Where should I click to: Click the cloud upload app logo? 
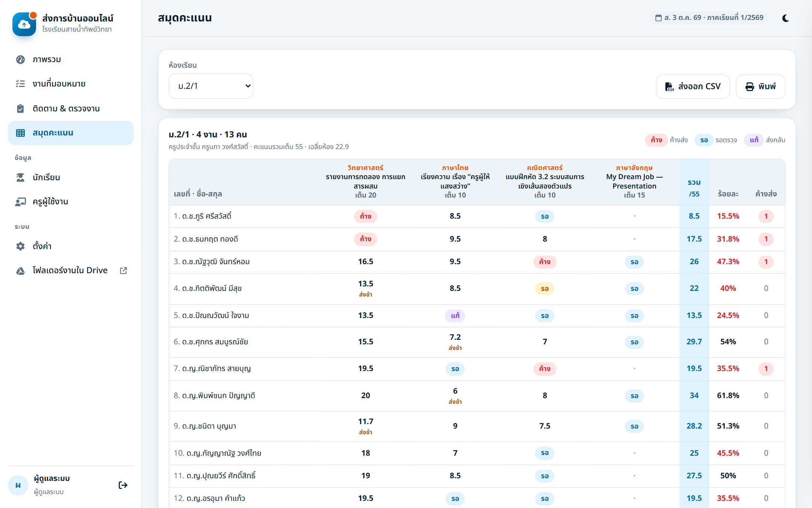24,24
